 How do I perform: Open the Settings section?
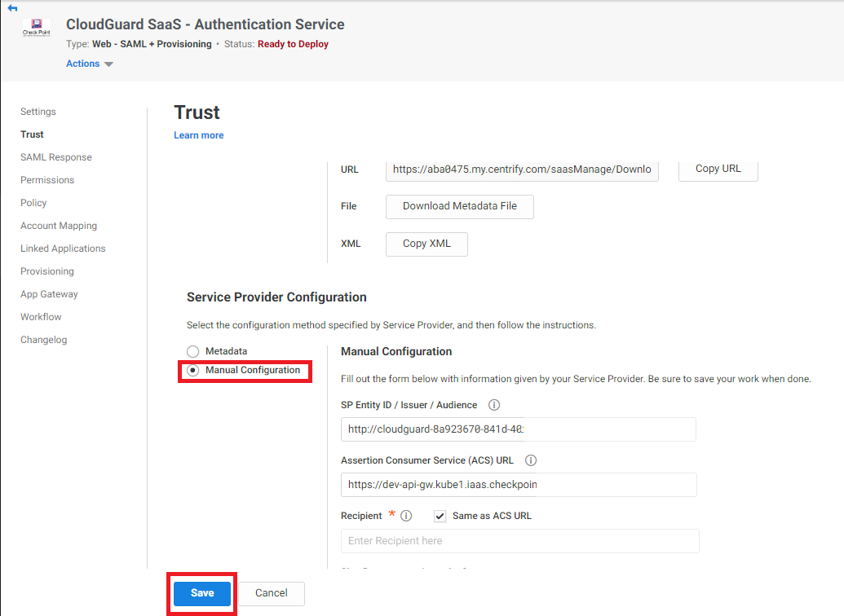point(38,112)
